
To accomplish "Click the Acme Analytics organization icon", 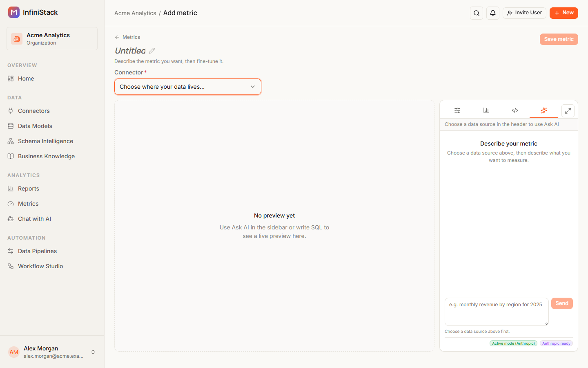I will click(17, 39).
